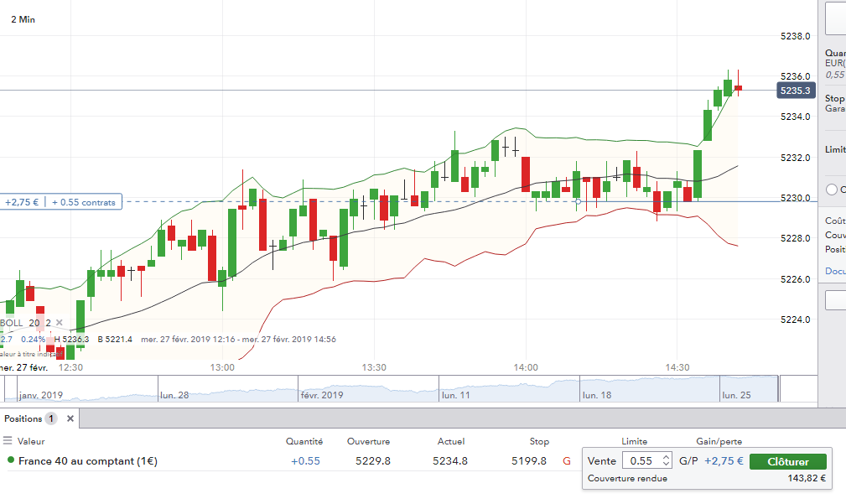846x504 pixels.
Task: Click the 2 Min timeframe label
Action: click(23, 19)
